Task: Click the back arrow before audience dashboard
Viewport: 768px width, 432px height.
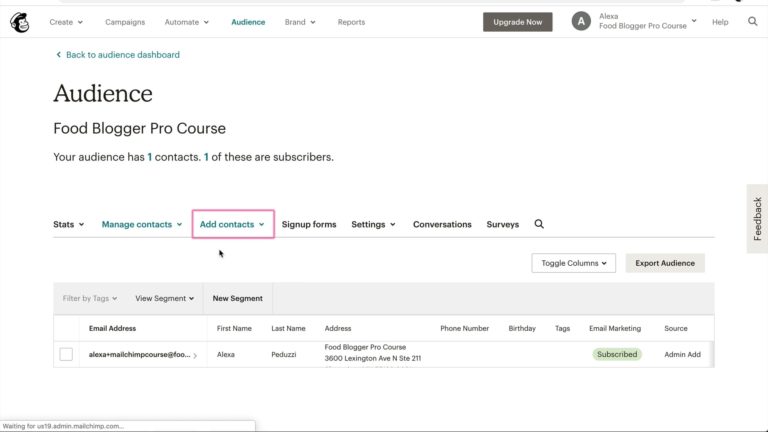Action: (58, 54)
